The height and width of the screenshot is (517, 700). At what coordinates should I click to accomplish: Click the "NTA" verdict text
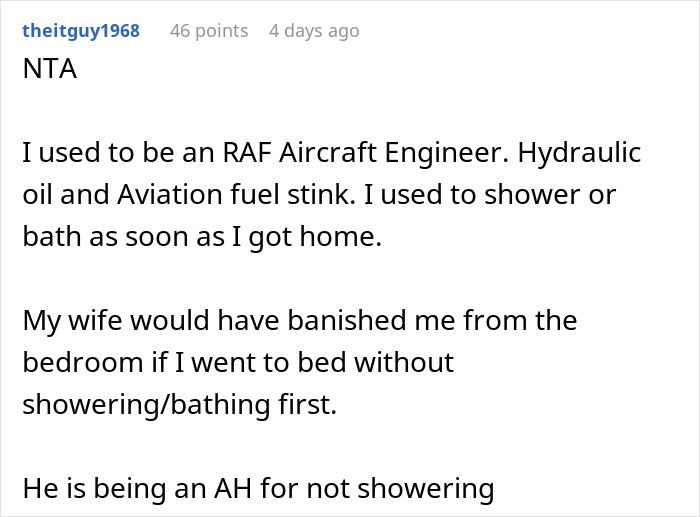click(46, 72)
